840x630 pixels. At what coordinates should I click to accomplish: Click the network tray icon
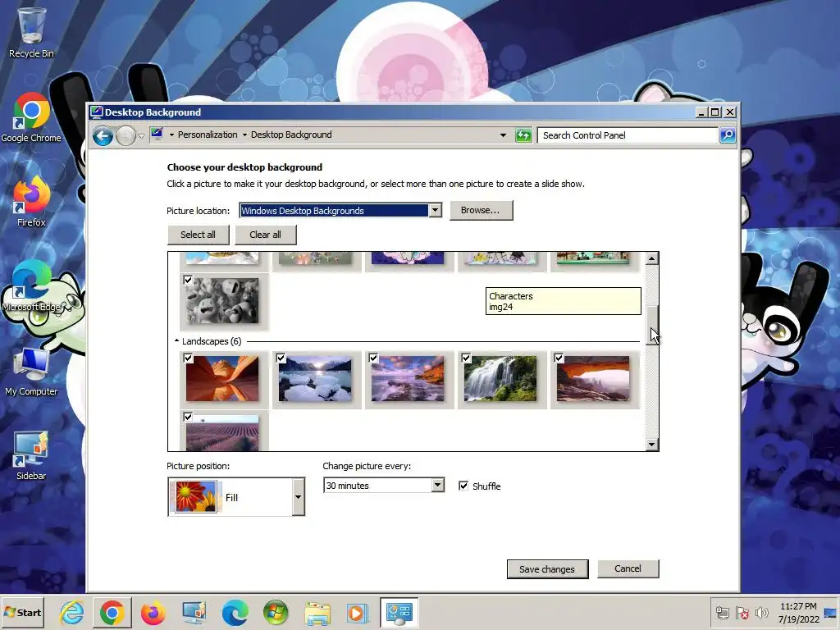[x=722, y=612]
